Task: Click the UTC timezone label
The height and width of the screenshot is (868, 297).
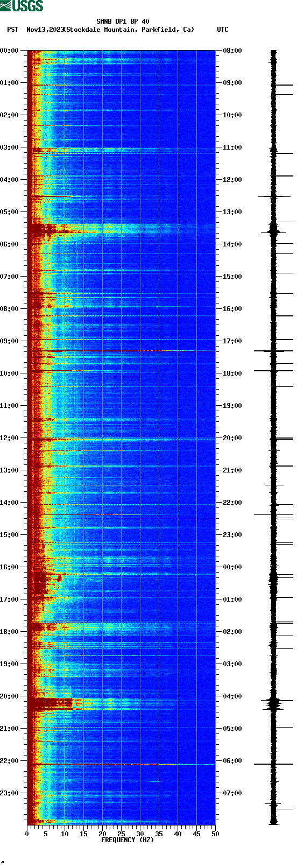Action: coord(223,30)
